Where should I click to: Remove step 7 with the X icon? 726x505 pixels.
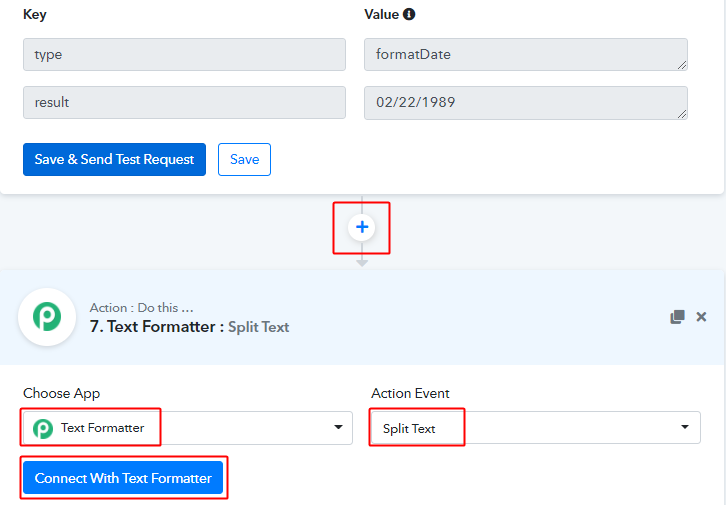701,317
